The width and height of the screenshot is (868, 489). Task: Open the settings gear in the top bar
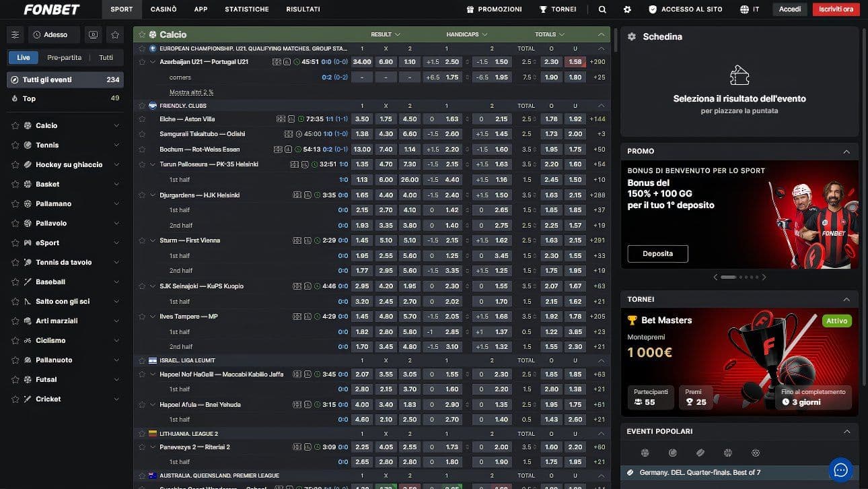pyautogui.click(x=627, y=9)
